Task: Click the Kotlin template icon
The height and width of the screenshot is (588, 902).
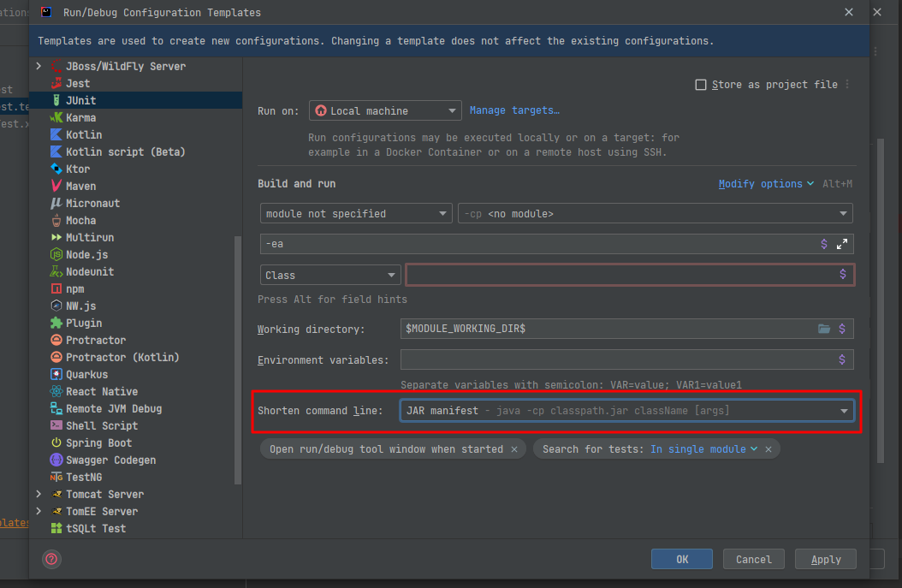Action: [x=56, y=134]
